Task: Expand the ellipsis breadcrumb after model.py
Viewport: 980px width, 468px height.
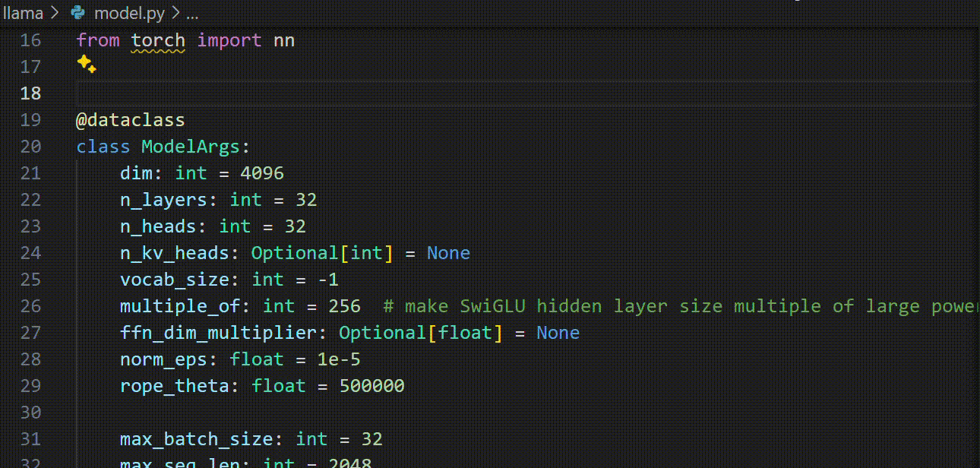Action: [x=191, y=14]
